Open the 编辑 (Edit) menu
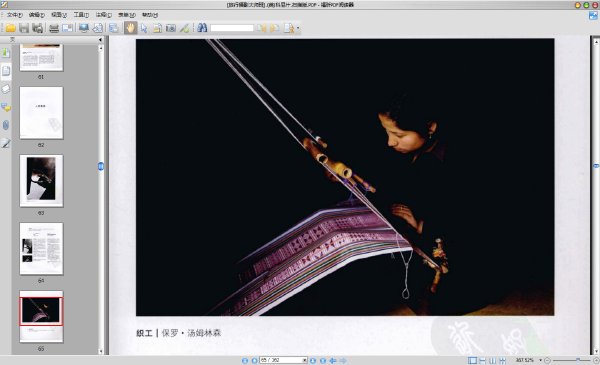 pos(37,15)
